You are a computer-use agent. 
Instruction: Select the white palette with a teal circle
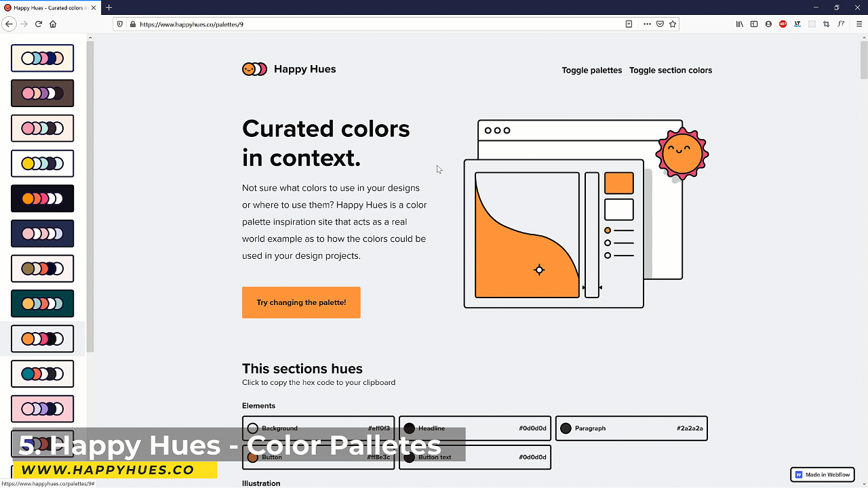42,374
